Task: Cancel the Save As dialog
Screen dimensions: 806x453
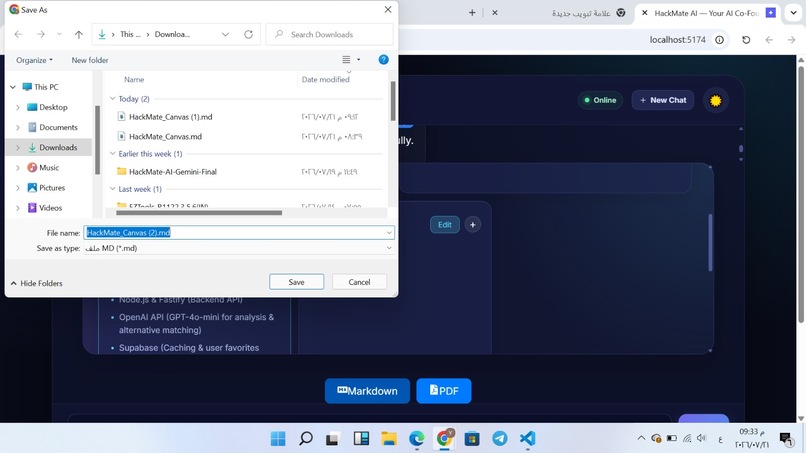Action: click(x=359, y=282)
